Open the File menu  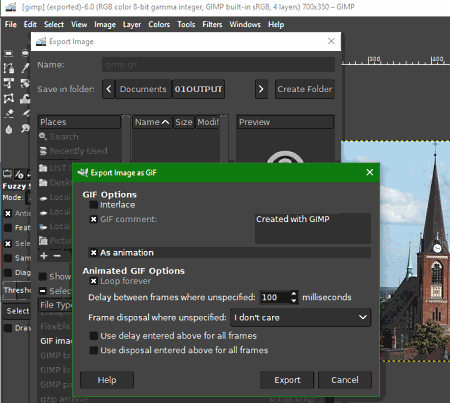pos(11,24)
